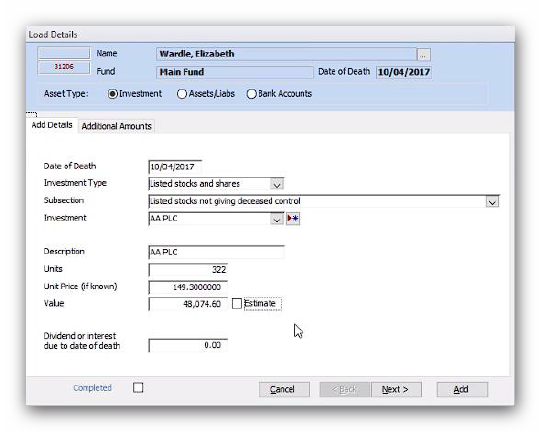Click the 31206 reference button
Viewport: 541px width, 432px height.
64,67
